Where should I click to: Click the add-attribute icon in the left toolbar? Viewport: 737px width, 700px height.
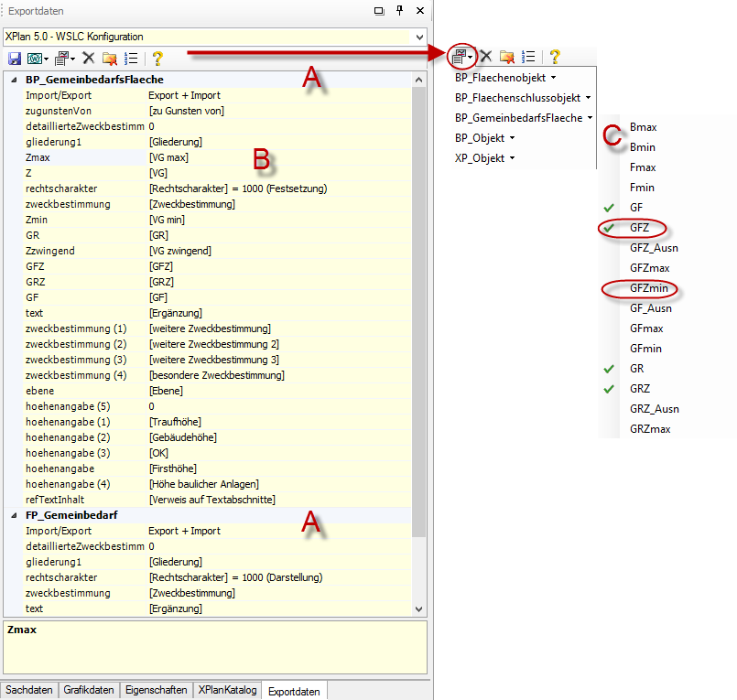[63, 59]
